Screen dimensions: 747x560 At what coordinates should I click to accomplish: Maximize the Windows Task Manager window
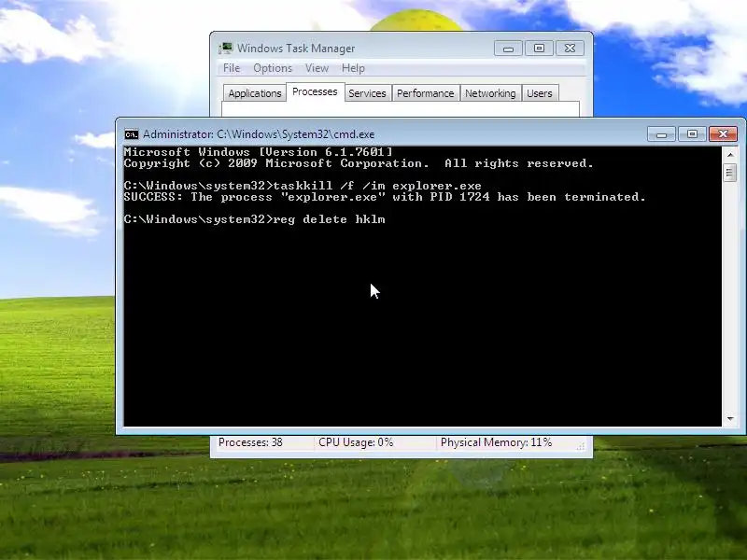click(539, 49)
